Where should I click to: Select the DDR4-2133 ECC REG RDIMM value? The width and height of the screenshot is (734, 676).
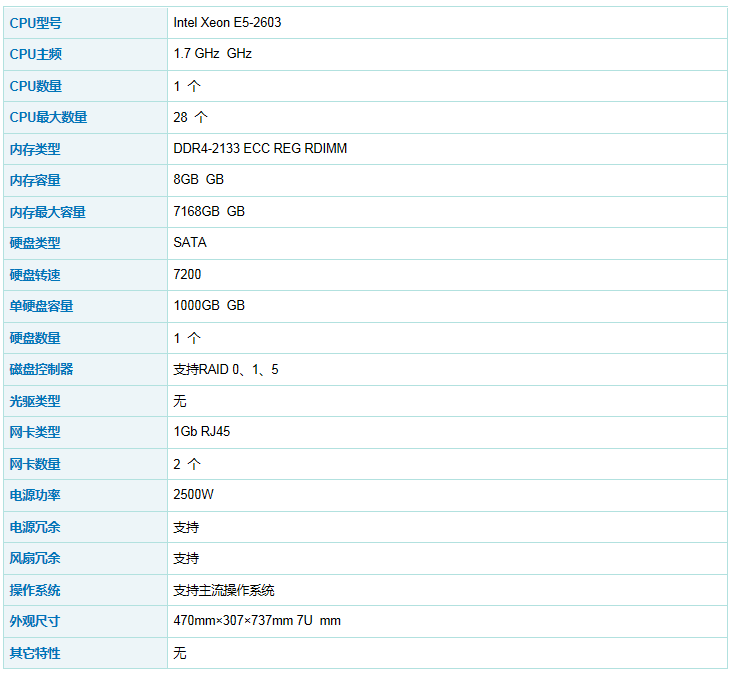coord(260,148)
